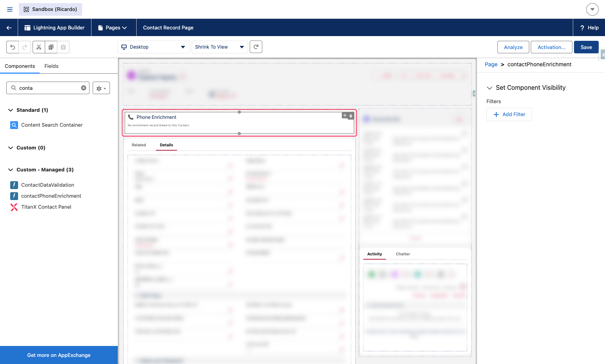
Task: Open Get more on AppExchange
Action: click(59, 355)
